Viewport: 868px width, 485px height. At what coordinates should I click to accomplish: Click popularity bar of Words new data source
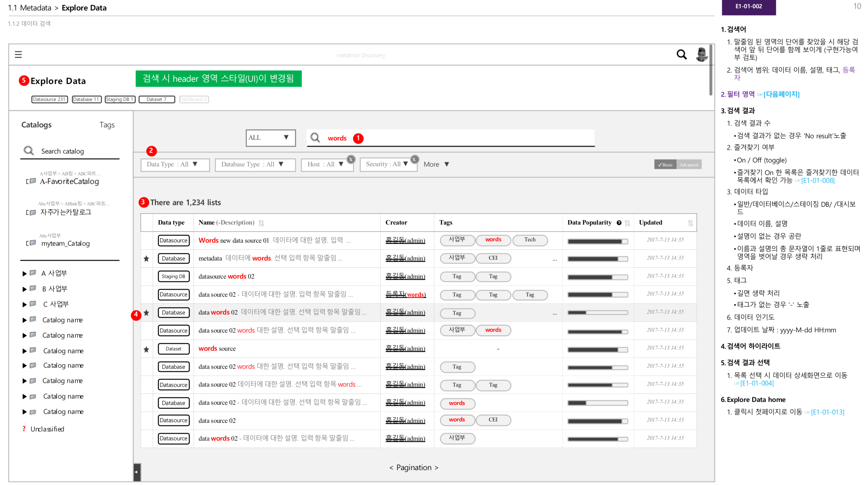pyautogui.click(x=597, y=241)
